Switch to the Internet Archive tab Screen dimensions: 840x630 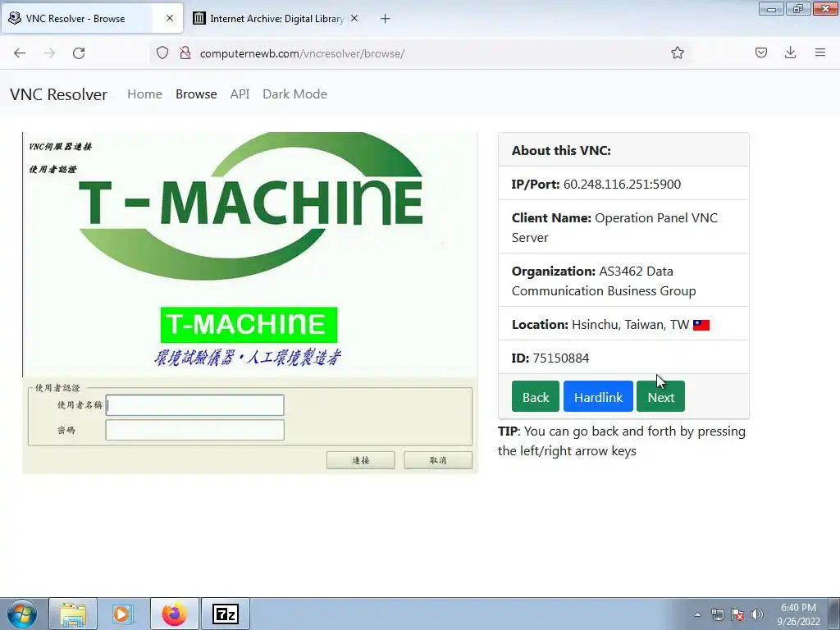(x=276, y=19)
